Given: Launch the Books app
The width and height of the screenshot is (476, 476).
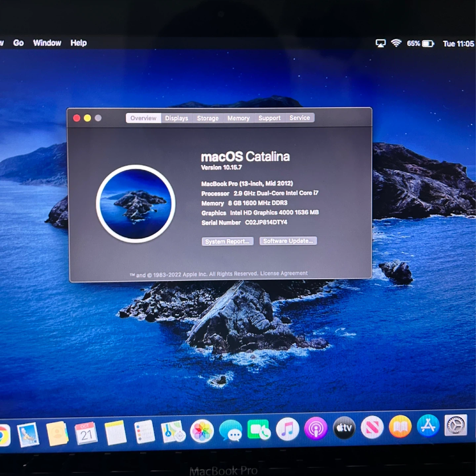Looking at the screenshot, I should point(400,426).
